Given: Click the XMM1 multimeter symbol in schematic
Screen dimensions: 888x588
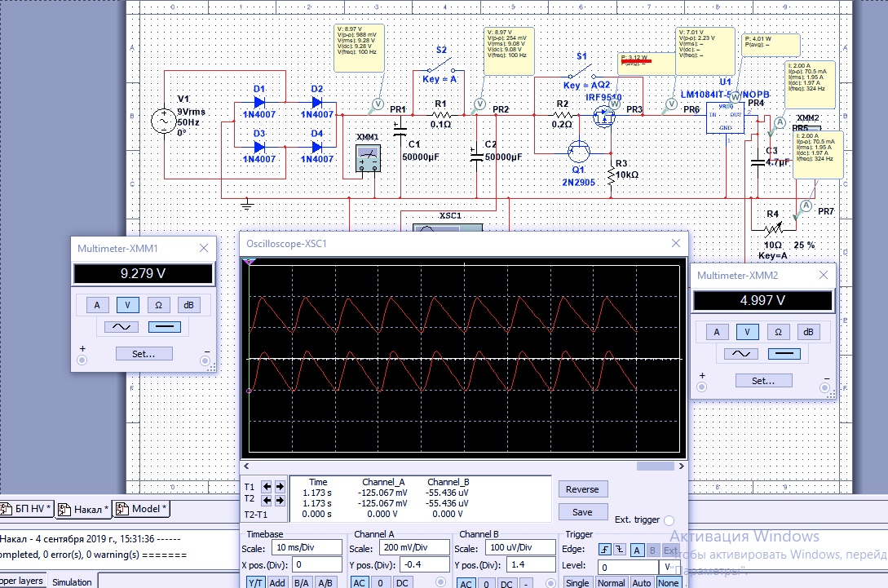Looking at the screenshot, I should pos(369,155).
